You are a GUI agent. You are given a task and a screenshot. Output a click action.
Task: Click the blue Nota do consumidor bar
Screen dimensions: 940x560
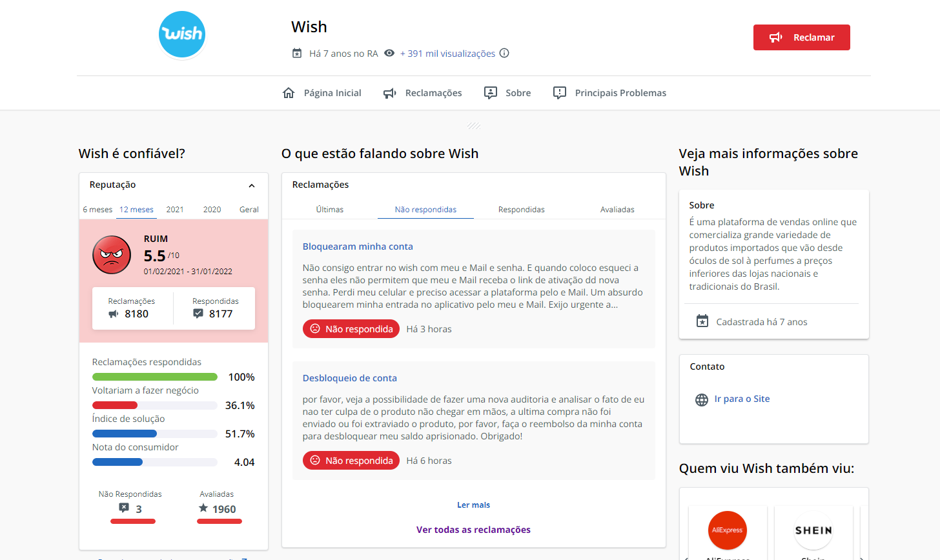[117, 462]
